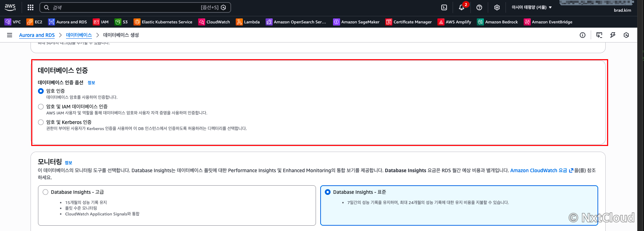This screenshot has width=644, height=231.
Task: Open the help question mark icon
Action: point(479,7)
